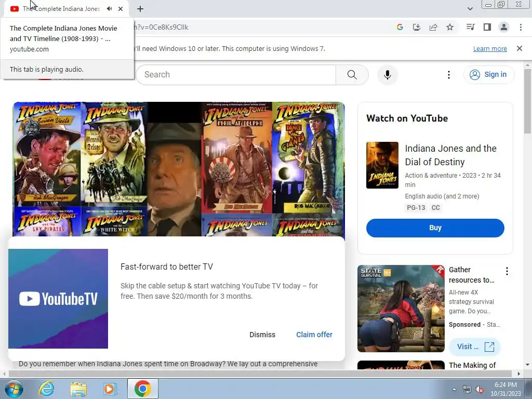This screenshot has width=532, height=399.
Task: Click the YouTube TV promo image
Action: pyautogui.click(x=58, y=299)
